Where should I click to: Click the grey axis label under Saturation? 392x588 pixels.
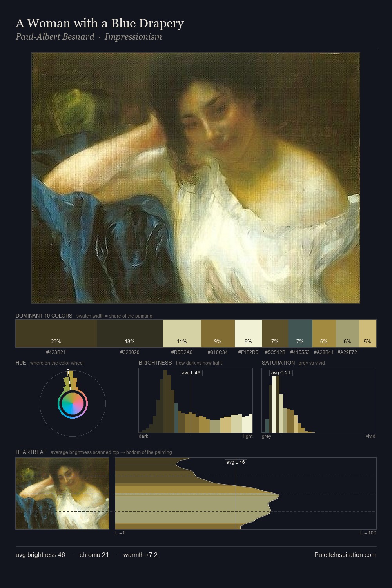tap(267, 436)
